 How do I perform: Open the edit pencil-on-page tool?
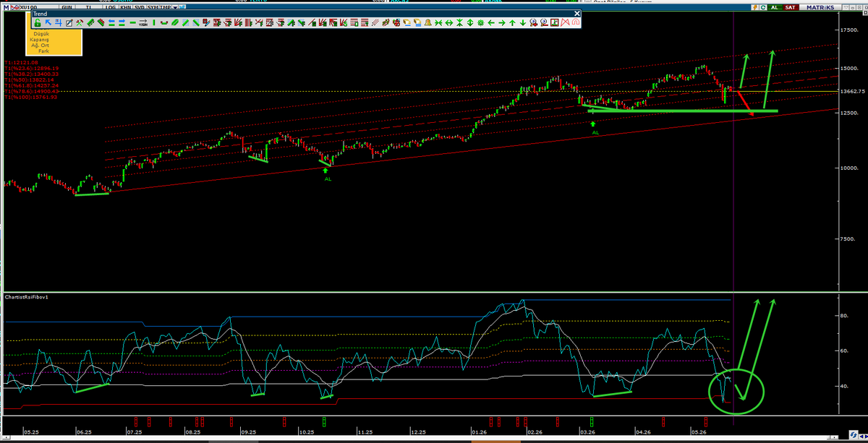(x=69, y=23)
